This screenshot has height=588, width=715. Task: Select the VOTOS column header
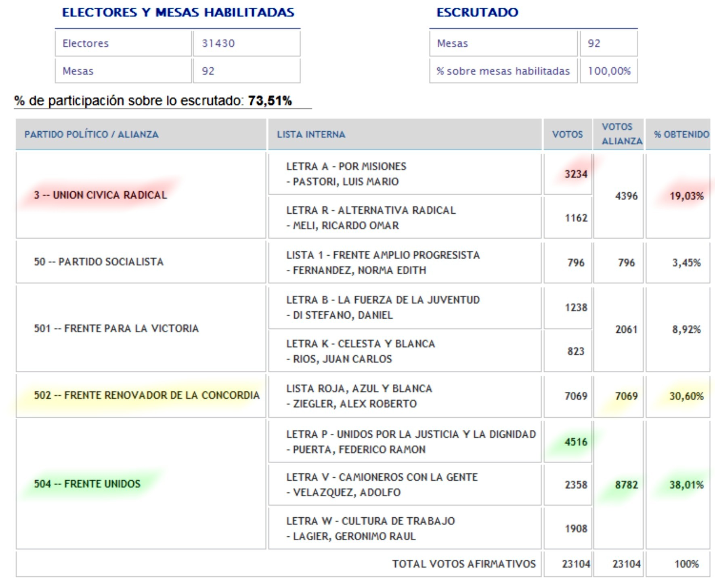pos(567,134)
